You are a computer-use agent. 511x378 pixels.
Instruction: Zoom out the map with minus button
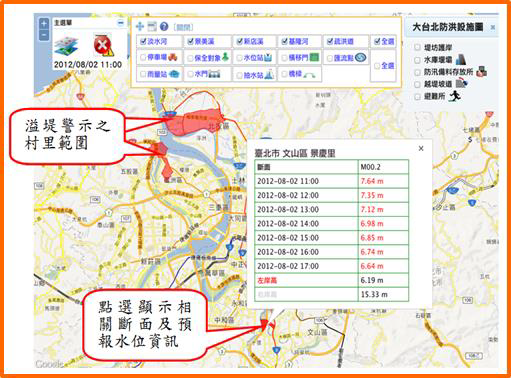click(44, 35)
